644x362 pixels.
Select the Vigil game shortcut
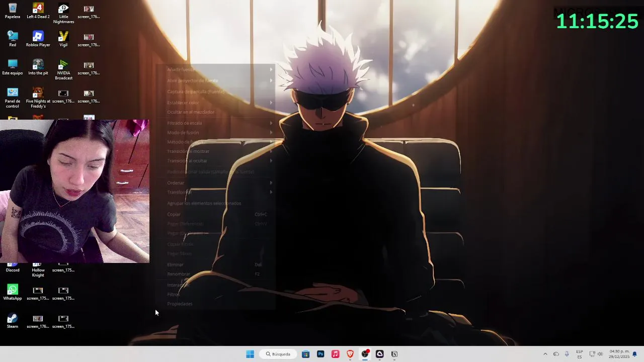[x=63, y=39]
